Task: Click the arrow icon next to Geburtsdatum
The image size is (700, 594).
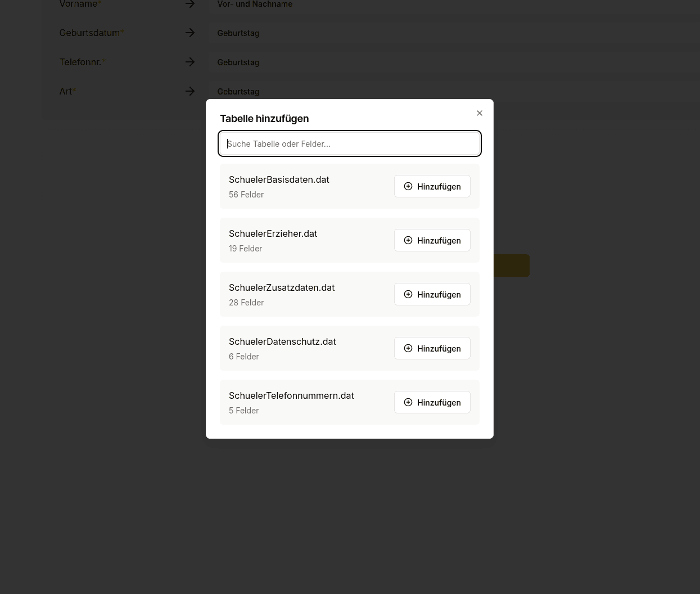Action: click(x=190, y=33)
